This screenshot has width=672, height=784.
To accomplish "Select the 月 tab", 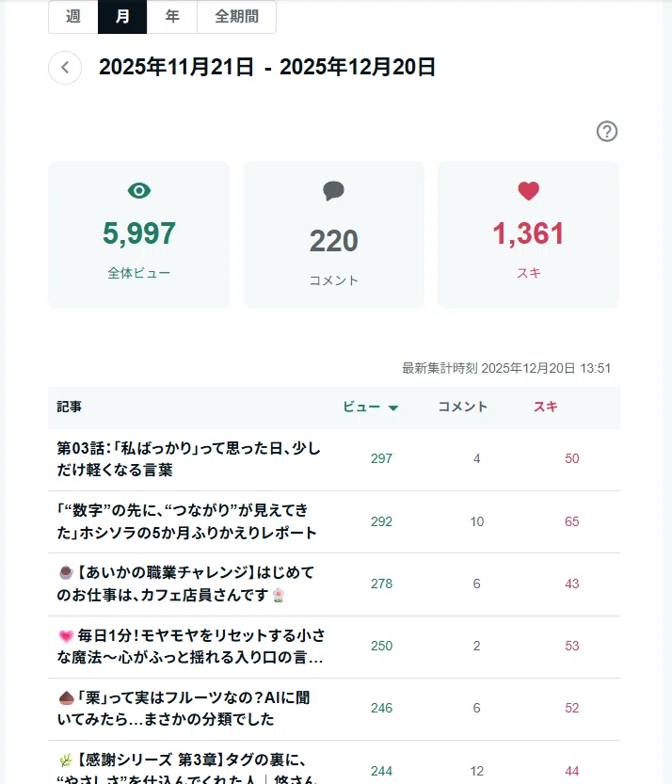I will pos(122,17).
